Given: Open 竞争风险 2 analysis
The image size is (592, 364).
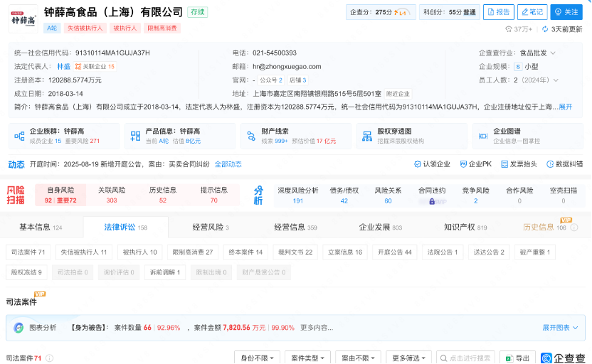Looking at the screenshot, I should click(476, 196).
